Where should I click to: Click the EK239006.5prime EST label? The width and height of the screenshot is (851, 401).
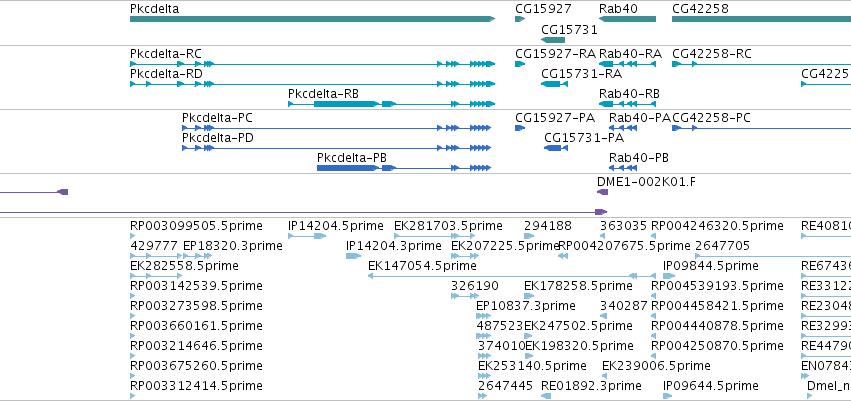656,366
